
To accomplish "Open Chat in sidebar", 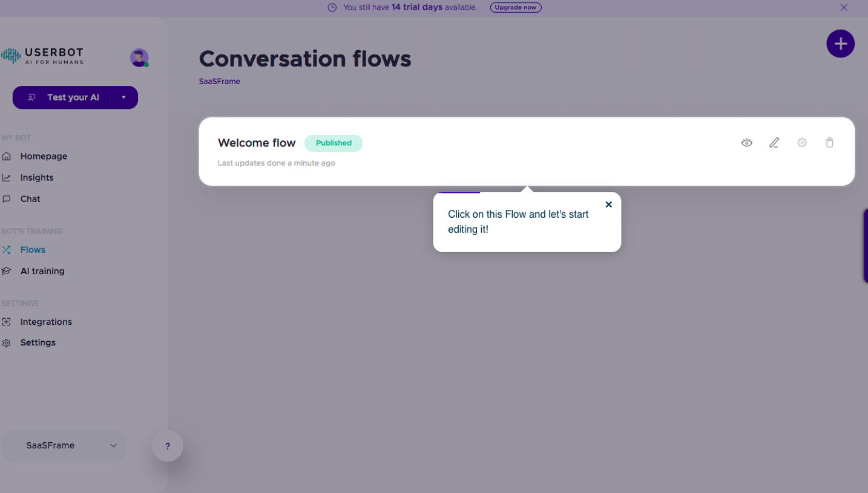I will pyautogui.click(x=30, y=198).
